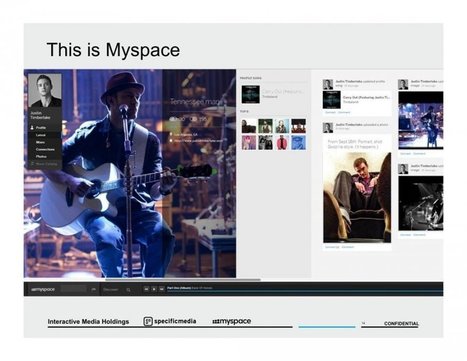The image size is (467, 361).
Task: Click the play/pause button in player bar
Action: pos(154,289)
